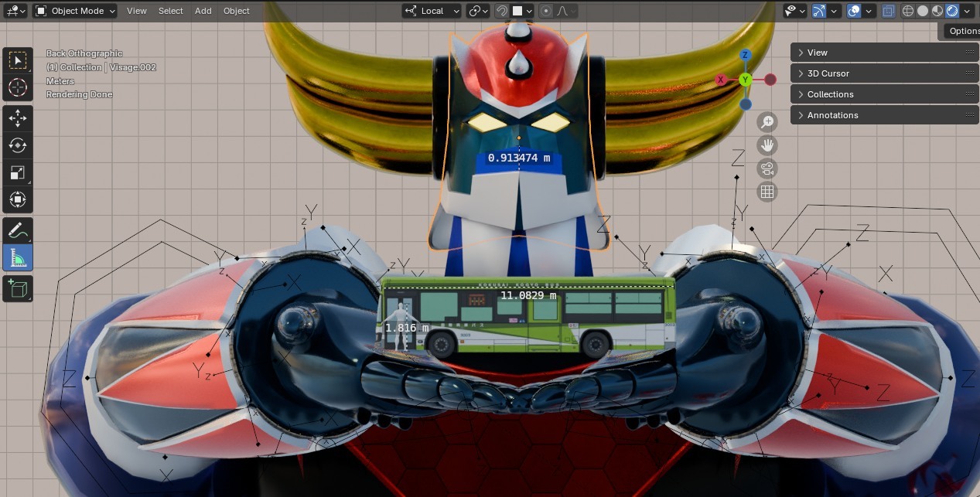The width and height of the screenshot is (980, 497).
Task: Select wireframe viewport shading
Action: [909, 11]
